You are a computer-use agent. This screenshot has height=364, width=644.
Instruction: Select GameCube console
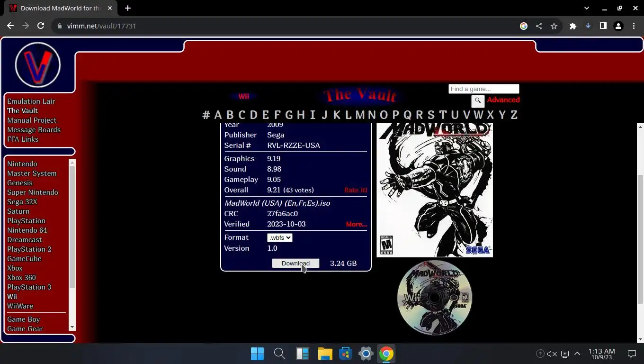pyautogui.click(x=24, y=259)
